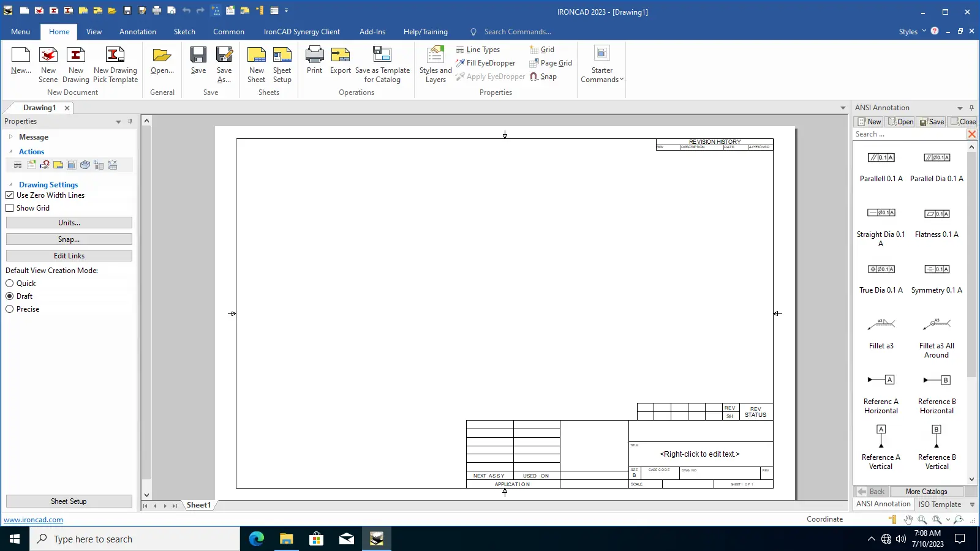Open the Properties panel dropdown arrow
This screenshot has width=980, height=551.
(118, 122)
